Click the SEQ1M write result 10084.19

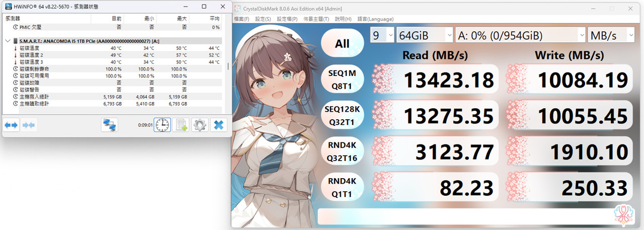[x=569, y=80]
